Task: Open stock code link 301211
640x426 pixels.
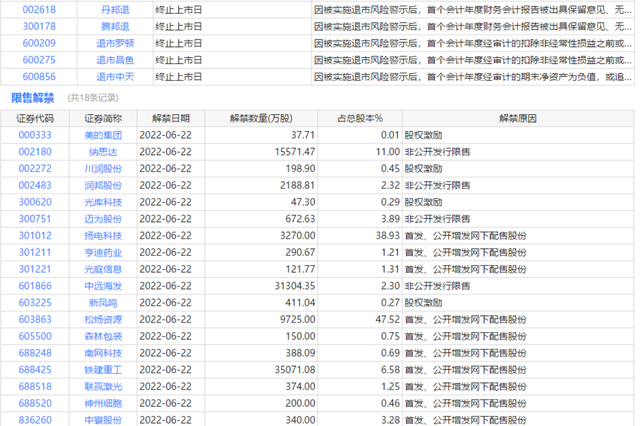Action: 35,252
